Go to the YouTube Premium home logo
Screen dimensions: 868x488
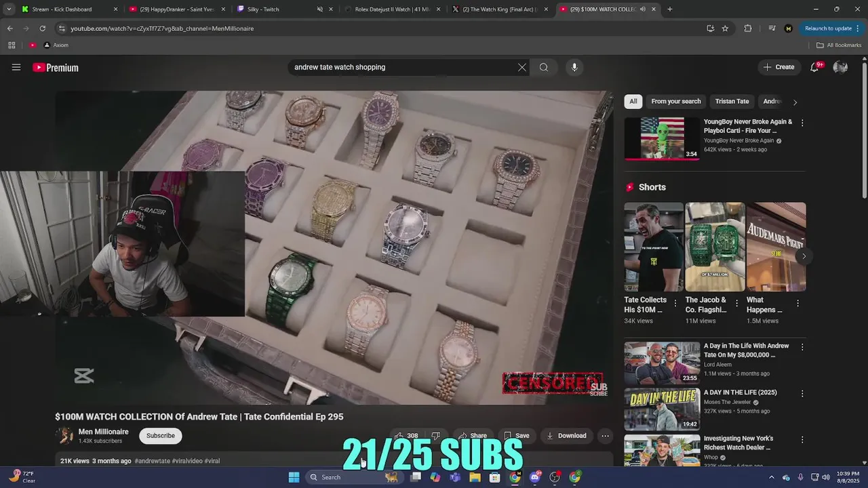point(56,67)
